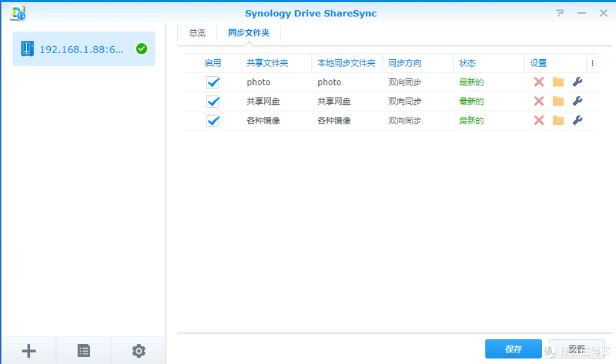Disable sync for photo folder

(x=213, y=83)
